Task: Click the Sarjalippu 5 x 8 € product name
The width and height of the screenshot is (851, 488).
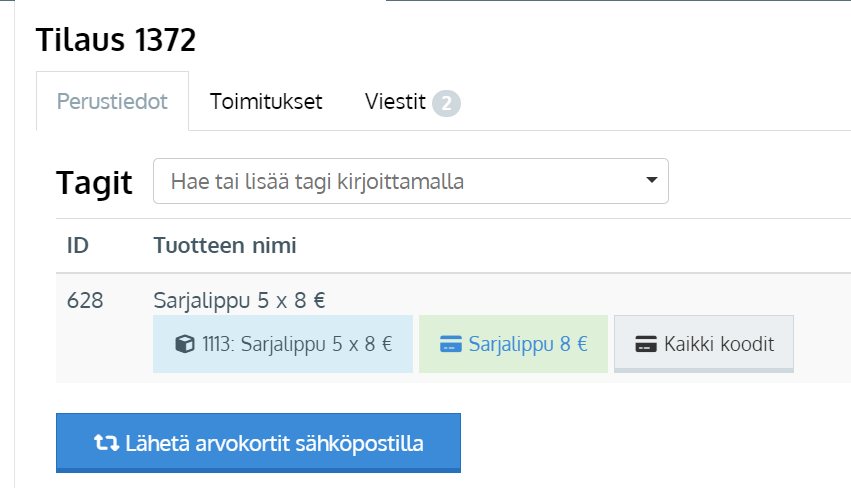Action: [x=239, y=300]
